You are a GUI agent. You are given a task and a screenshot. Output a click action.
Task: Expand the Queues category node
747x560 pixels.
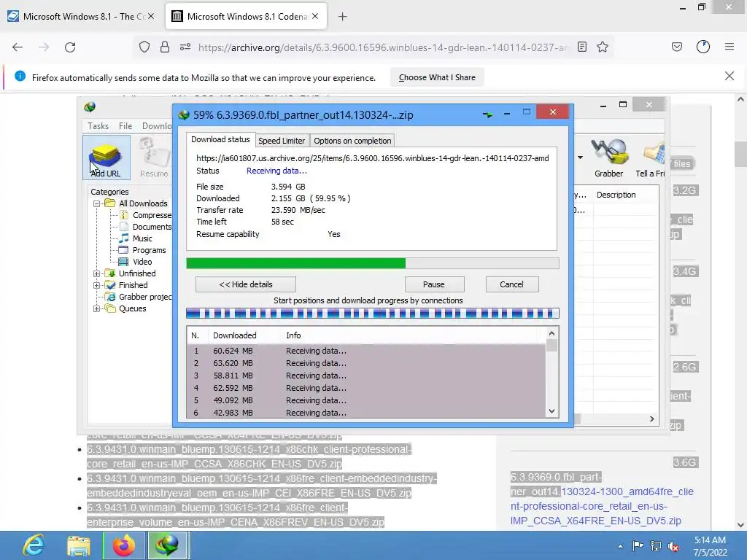(97, 308)
